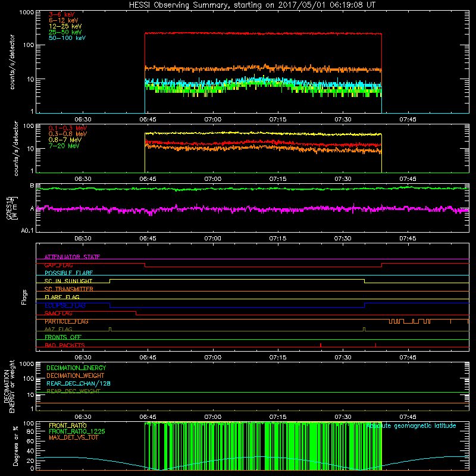Click the REAR_DEC_WEIGHT legend label
Screen dimensions: 476x476
point(73,392)
